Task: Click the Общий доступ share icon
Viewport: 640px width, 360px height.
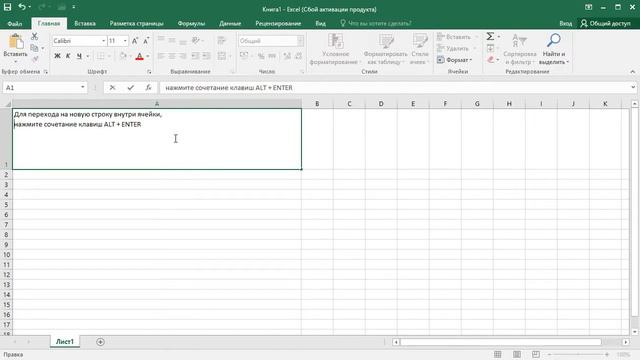Action: (x=584, y=23)
